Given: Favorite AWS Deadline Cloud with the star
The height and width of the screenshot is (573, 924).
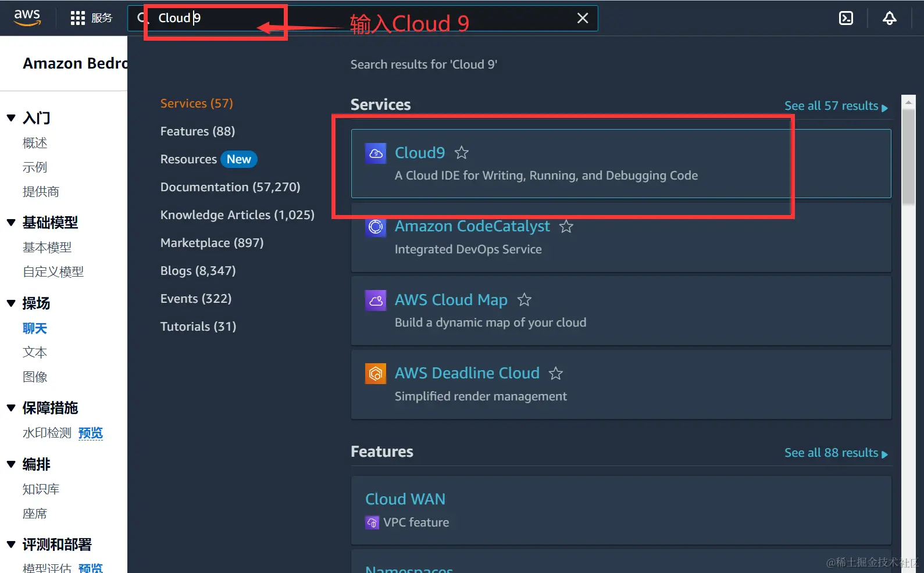Looking at the screenshot, I should (x=556, y=373).
